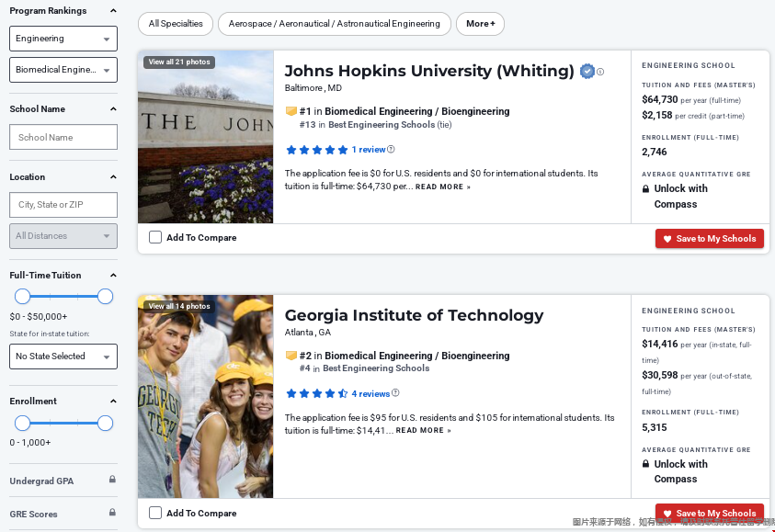Click the Enrollment minimum slider handle

click(22, 424)
